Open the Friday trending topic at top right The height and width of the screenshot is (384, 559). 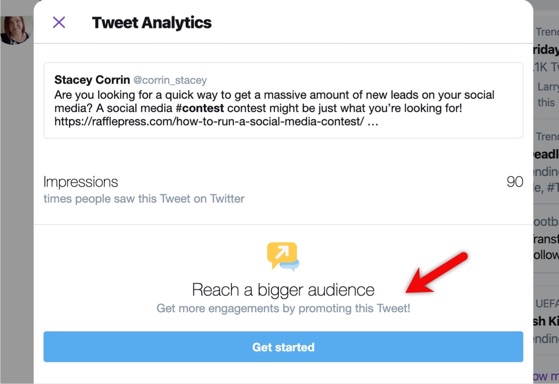(546, 50)
